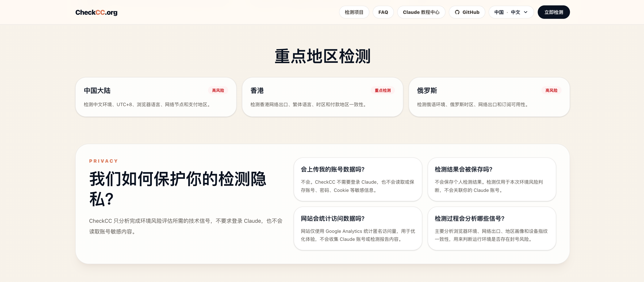The width and height of the screenshot is (644, 282).
Task: Open the 网站会统计访问数据吗 question card
Action: (x=358, y=228)
